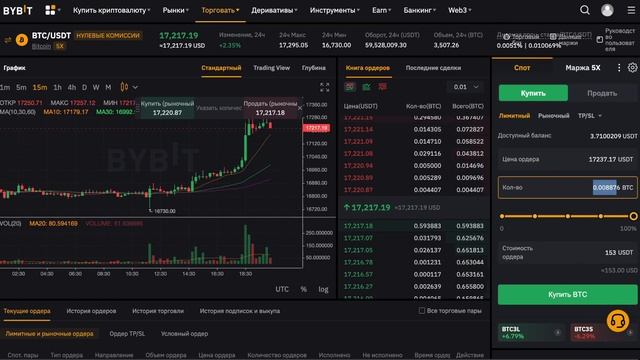Switch to the Depth chart tab
The width and height of the screenshot is (640, 360).
[x=313, y=68]
